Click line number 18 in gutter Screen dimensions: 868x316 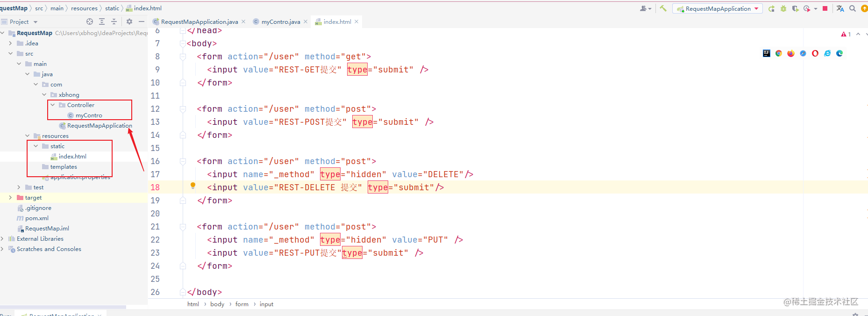click(x=155, y=187)
